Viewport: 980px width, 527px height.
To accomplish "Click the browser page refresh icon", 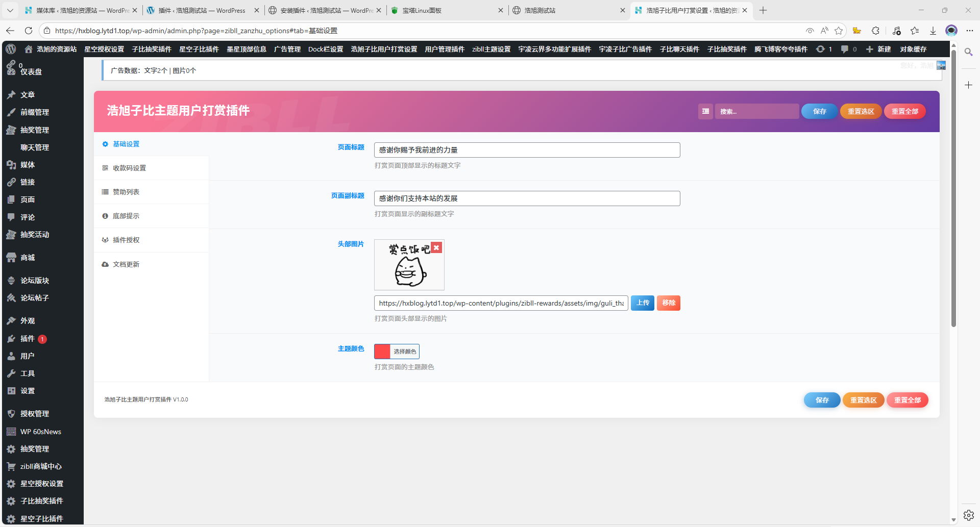I will tap(29, 31).
